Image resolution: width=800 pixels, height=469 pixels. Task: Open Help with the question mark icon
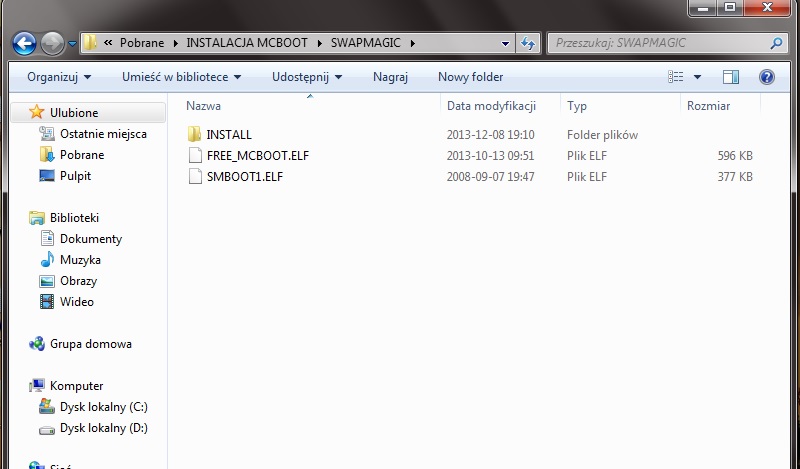point(767,77)
